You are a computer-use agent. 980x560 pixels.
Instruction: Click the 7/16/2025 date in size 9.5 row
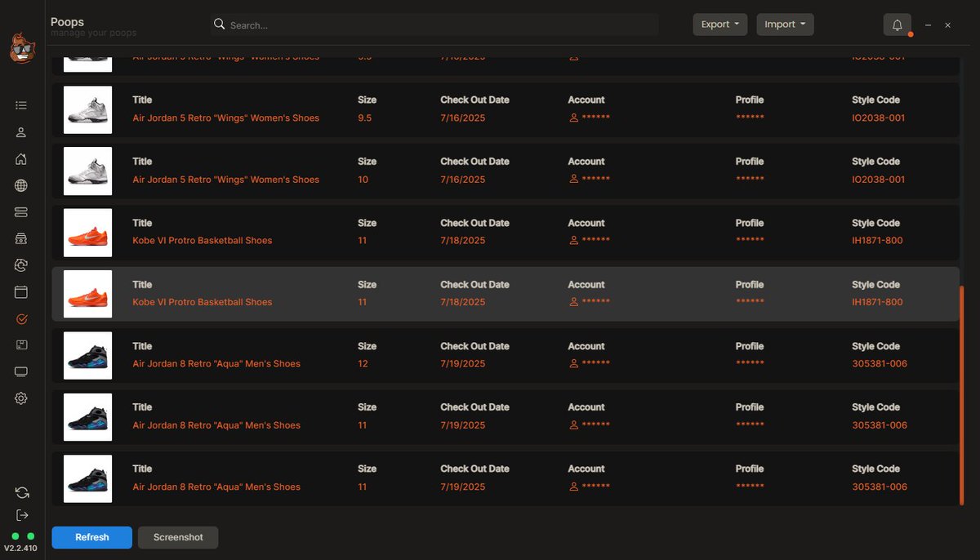pyautogui.click(x=463, y=118)
